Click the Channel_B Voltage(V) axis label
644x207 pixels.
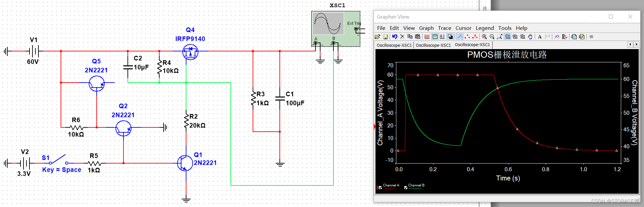[634, 113]
